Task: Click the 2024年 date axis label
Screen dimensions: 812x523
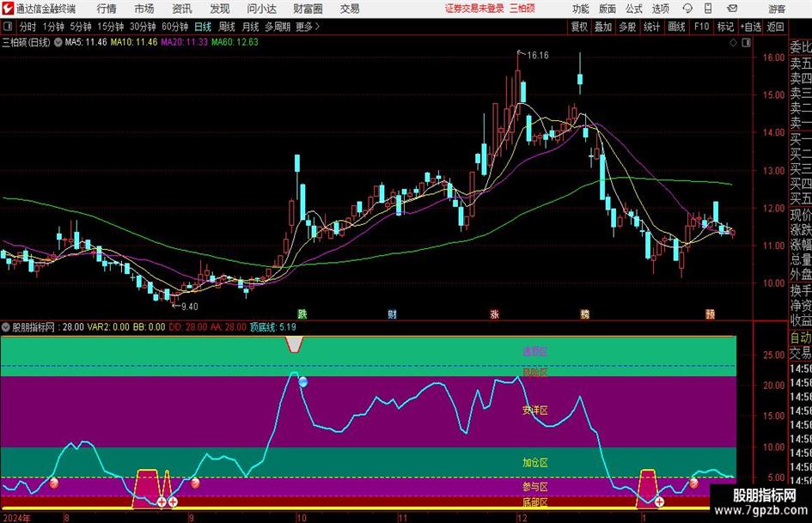Action: pyautogui.click(x=16, y=518)
